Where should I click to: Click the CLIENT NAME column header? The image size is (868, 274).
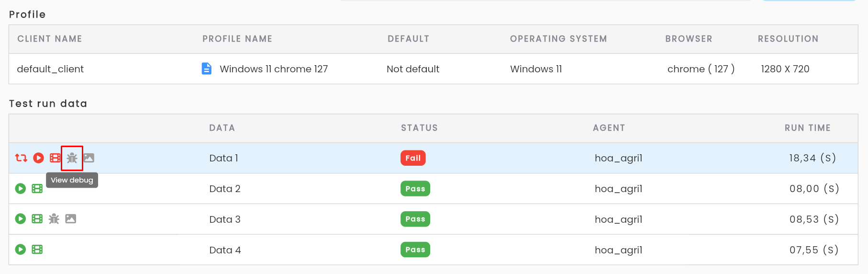coord(50,39)
